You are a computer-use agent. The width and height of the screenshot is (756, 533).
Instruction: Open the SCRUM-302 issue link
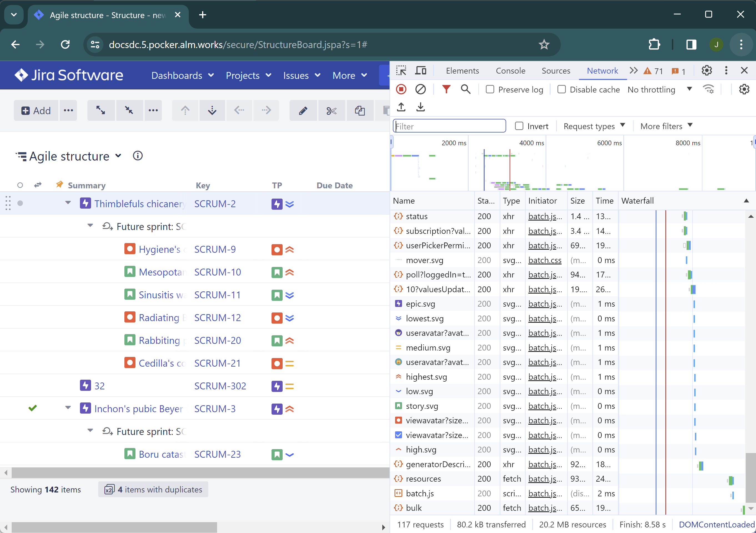220,386
